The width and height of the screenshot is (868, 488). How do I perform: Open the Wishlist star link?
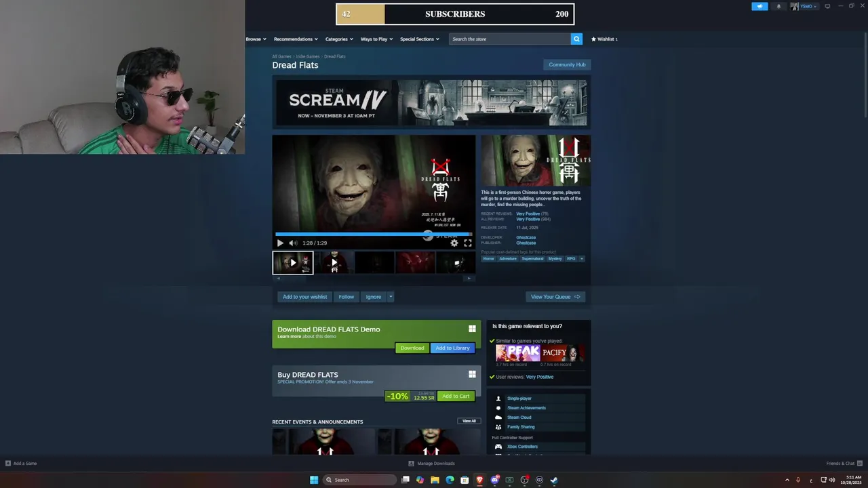pyautogui.click(x=604, y=39)
